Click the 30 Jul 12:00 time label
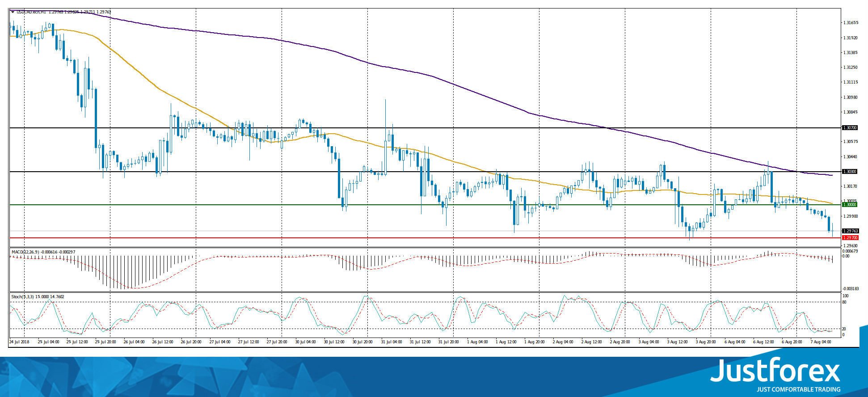The width and height of the screenshot is (868, 397). click(x=334, y=342)
